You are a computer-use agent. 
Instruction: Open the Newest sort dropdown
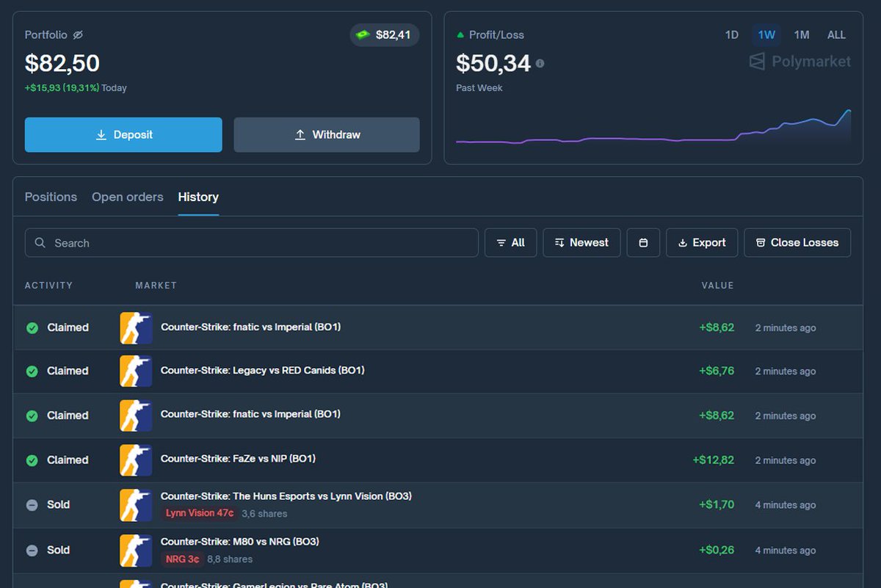tap(581, 242)
